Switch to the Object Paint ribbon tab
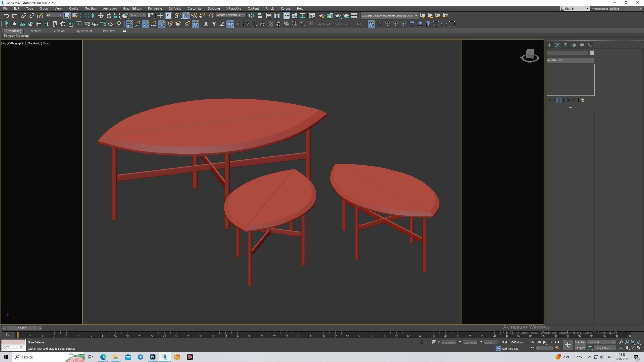This screenshot has height=362, width=644. click(x=84, y=31)
